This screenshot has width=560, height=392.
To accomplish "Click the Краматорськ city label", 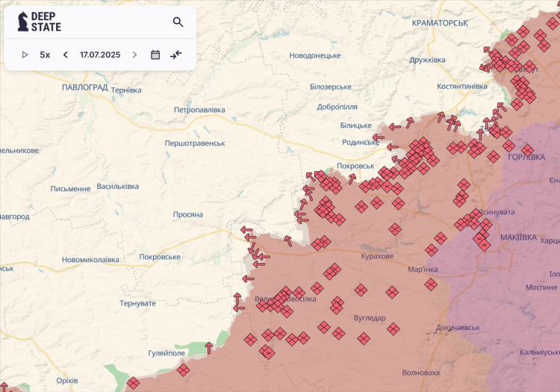I will [440, 23].
